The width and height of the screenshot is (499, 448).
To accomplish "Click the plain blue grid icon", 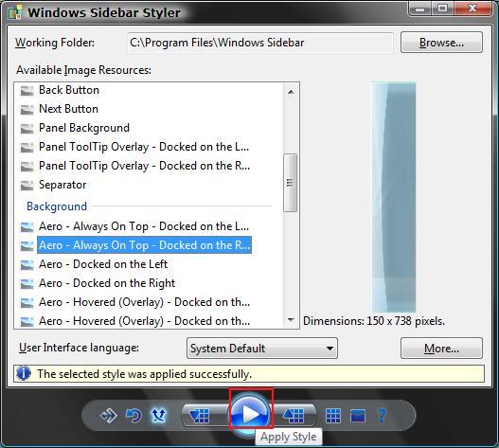I will [x=333, y=416].
